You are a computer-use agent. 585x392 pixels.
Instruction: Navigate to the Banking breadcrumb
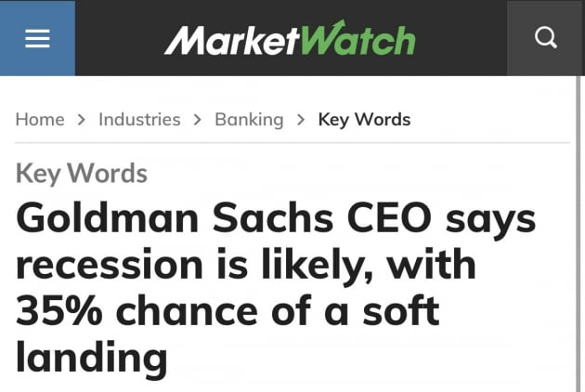click(249, 120)
